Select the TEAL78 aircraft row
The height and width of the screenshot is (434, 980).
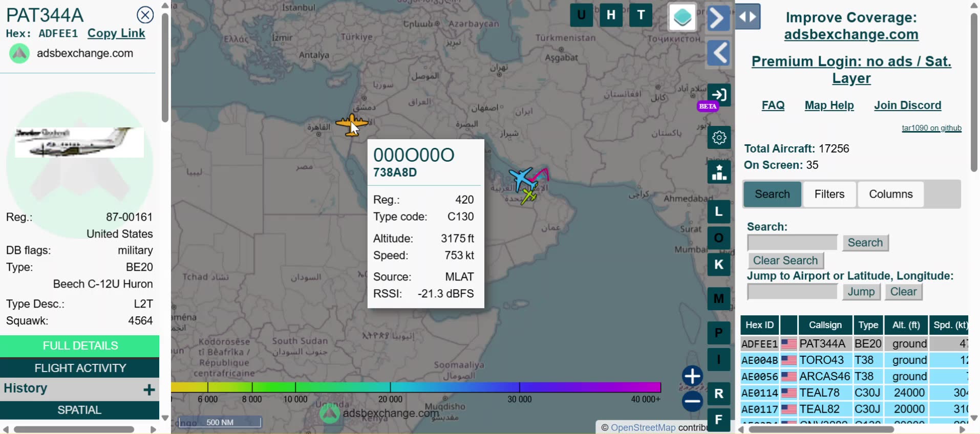click(855, 393)
